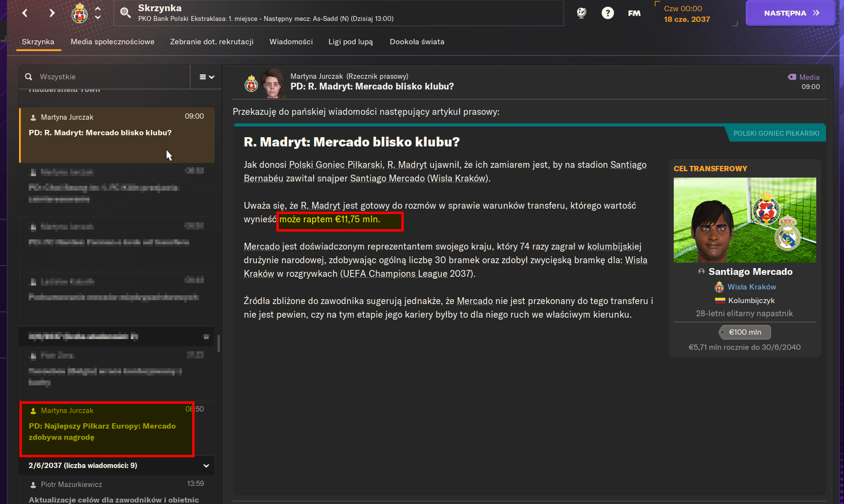
Task: Click club switcher up/down arrows
Action: [98, 13]
